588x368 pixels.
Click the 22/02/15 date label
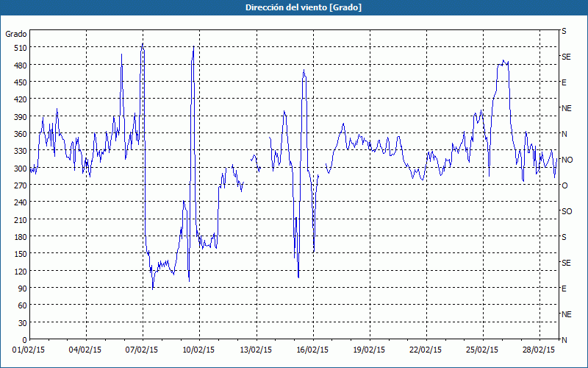click(426, 350)
